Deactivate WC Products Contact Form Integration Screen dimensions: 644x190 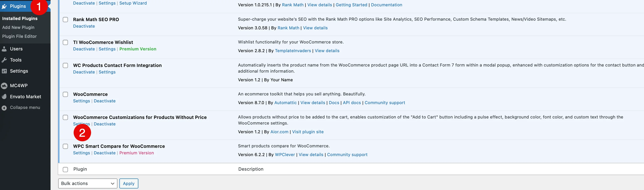[84, 72]
